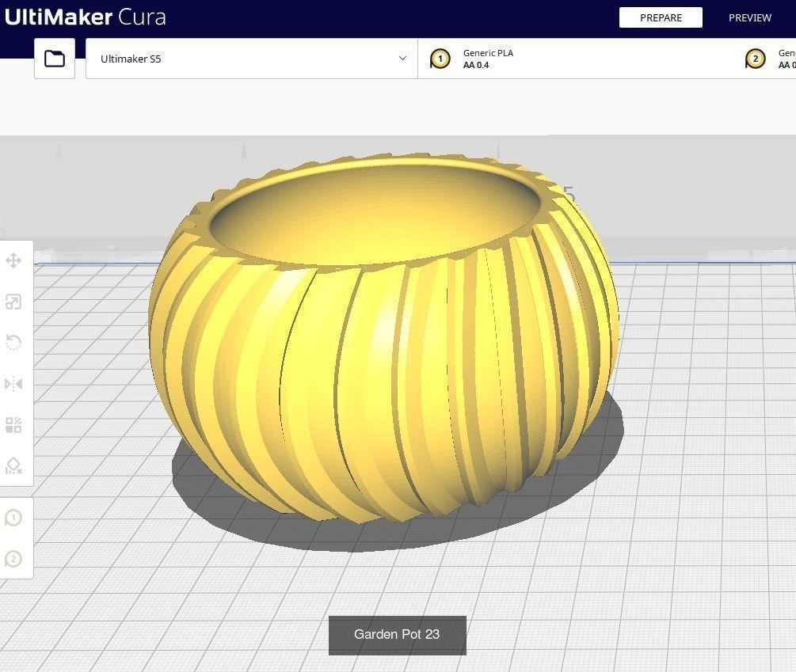
Task: Select the Rotate tool
Action: [13, 343]
